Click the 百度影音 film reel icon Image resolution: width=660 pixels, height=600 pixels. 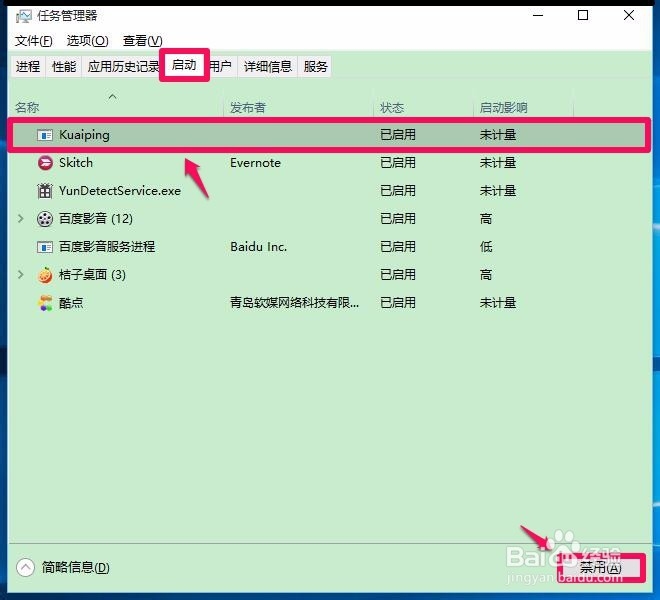[x=45, y=219]
